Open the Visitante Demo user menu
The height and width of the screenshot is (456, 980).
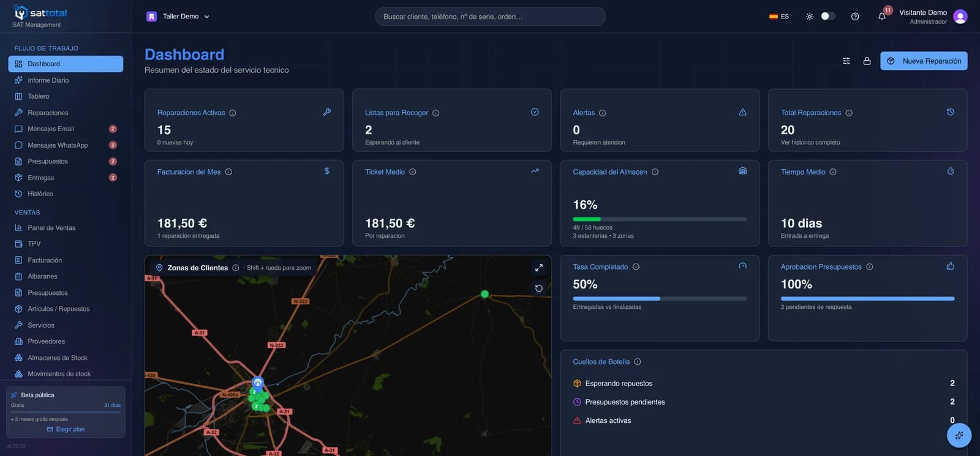coord(933,17)
